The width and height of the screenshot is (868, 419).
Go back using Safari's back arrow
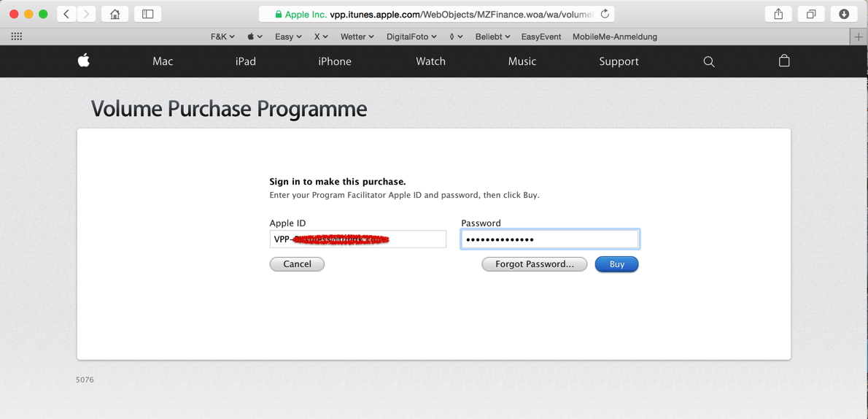click(66, 14)
